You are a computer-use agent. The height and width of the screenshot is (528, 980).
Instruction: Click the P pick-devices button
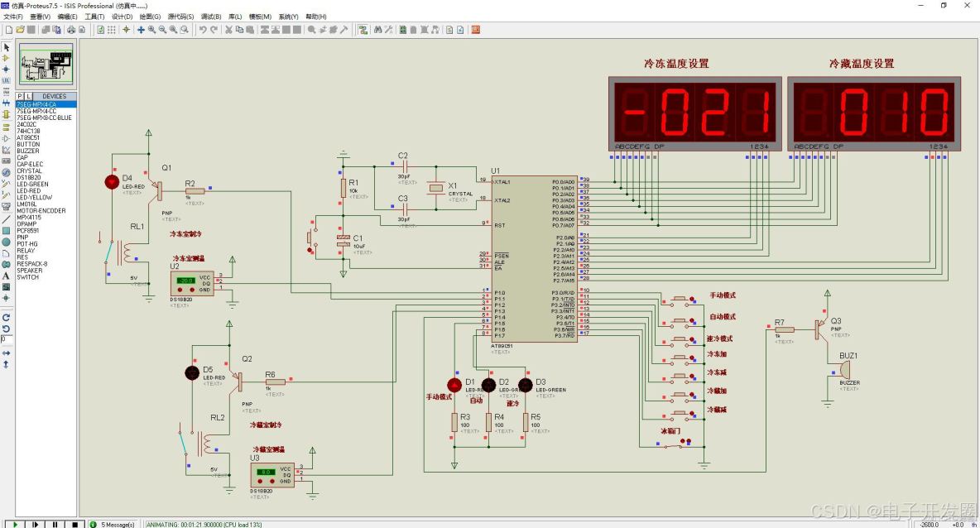20,95
